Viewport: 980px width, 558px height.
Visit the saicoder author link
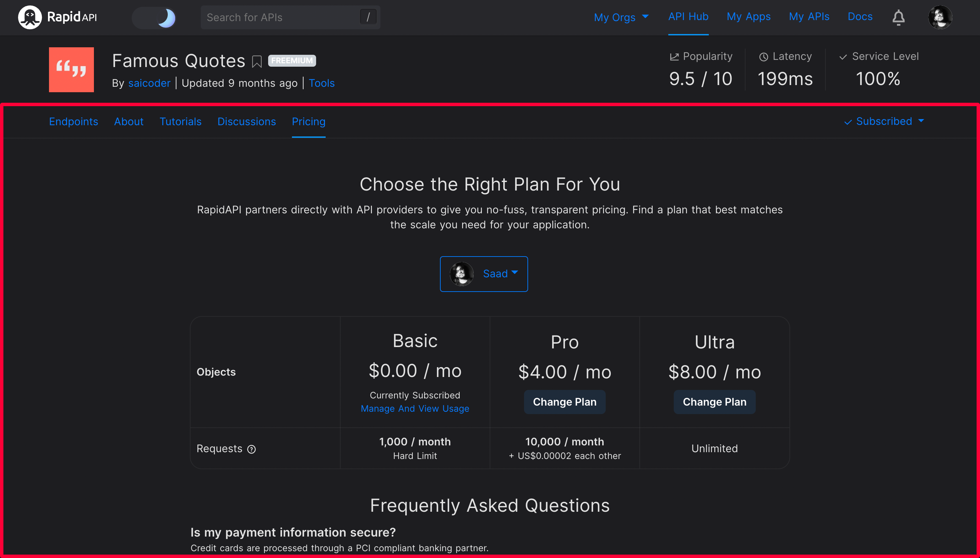[149, 83]
